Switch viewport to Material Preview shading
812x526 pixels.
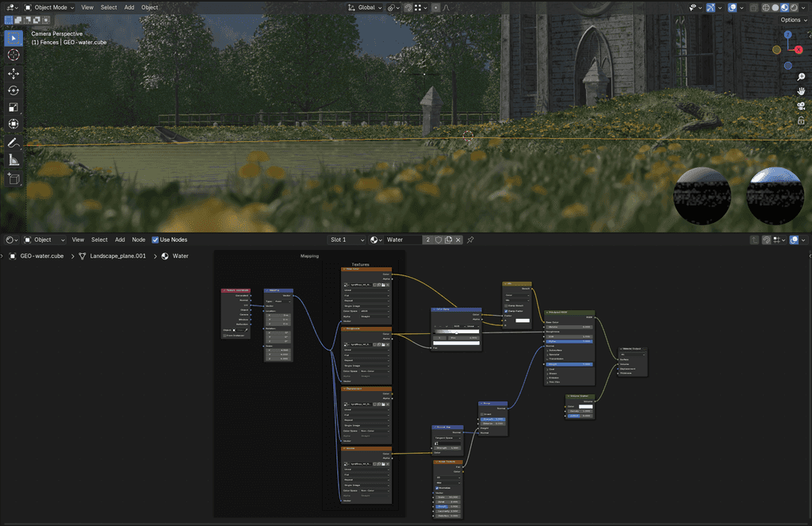(785, 6)
